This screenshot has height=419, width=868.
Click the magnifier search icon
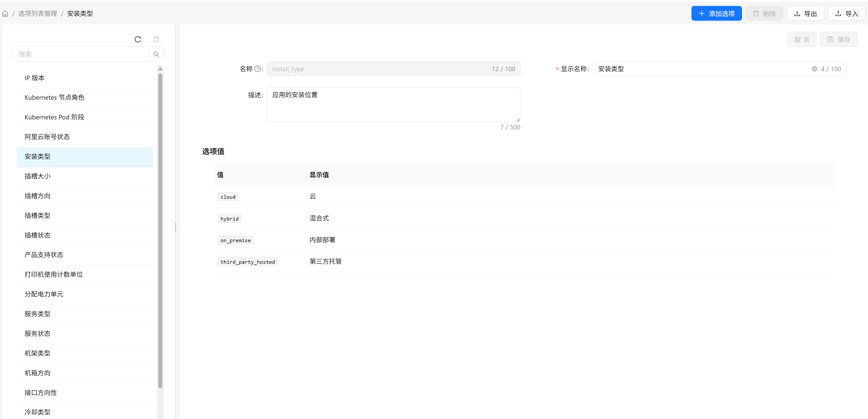pos(156,54)
